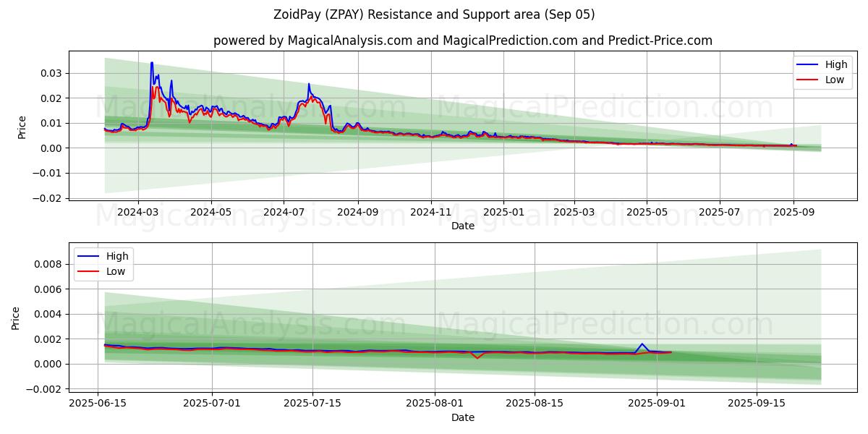Click the '2025-01' tick label
Screen dimensions: 868x434
(503, 213)
